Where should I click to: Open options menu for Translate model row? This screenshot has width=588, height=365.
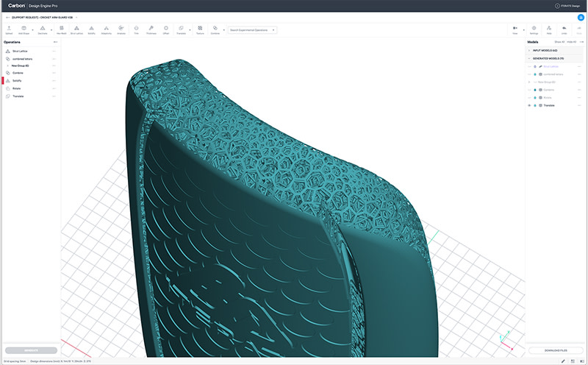[579, 105]
